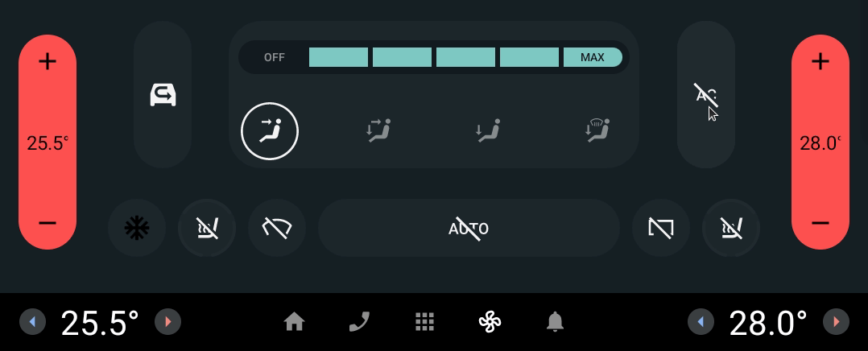This screenshot has height=351, width=868.
Task: Select face and floor airflow mode
Action: coord(378,131)
